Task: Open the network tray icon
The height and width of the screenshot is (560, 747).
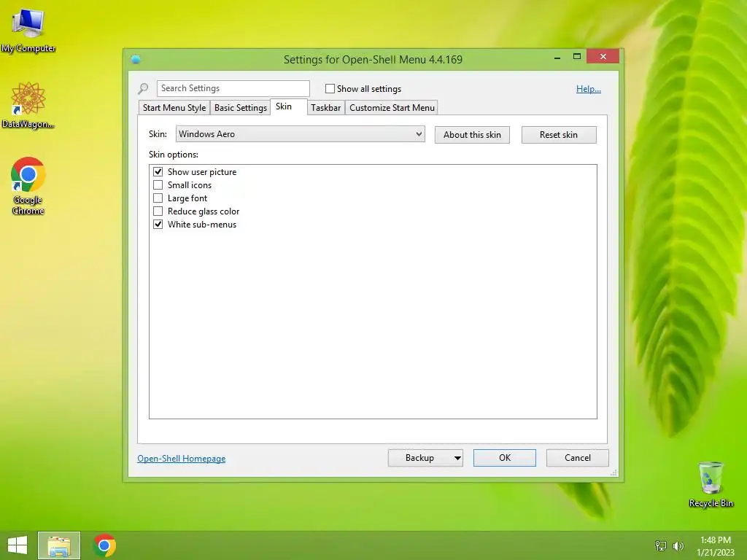Action: [x=661, y=545]
